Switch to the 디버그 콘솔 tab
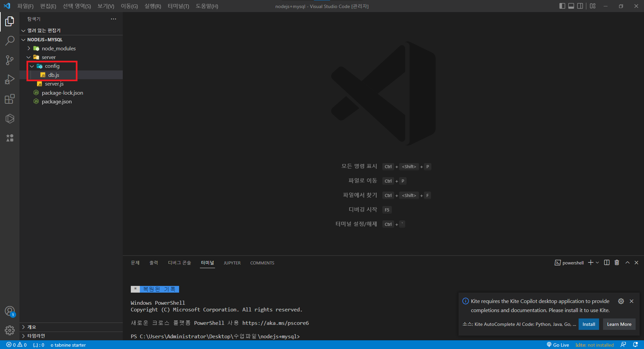644x349 pixels. [179, 263]
